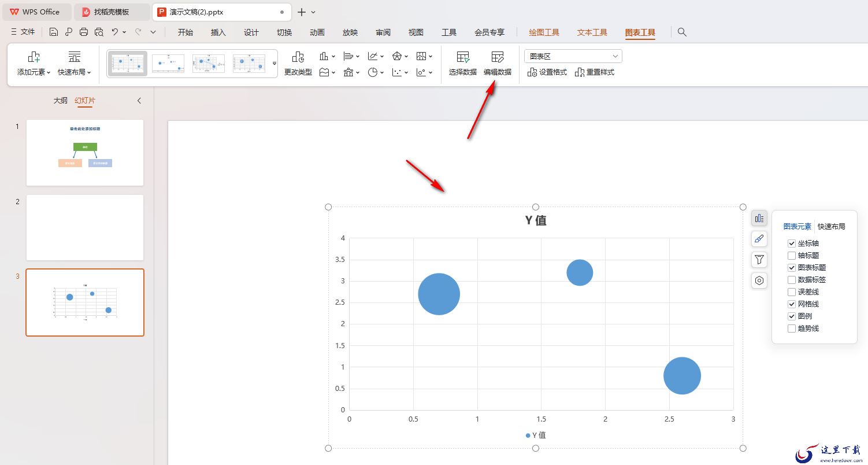Screen dimensions: 868x465
Task: Switch to 快速布局 tab in chart panel
Action: pyautogui.click(x=832, y=227)
